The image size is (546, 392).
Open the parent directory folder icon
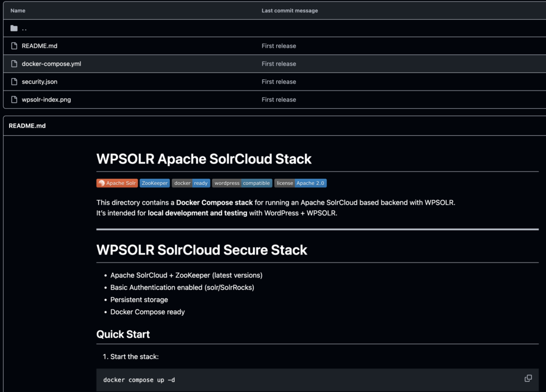click(x=14, y=28)
